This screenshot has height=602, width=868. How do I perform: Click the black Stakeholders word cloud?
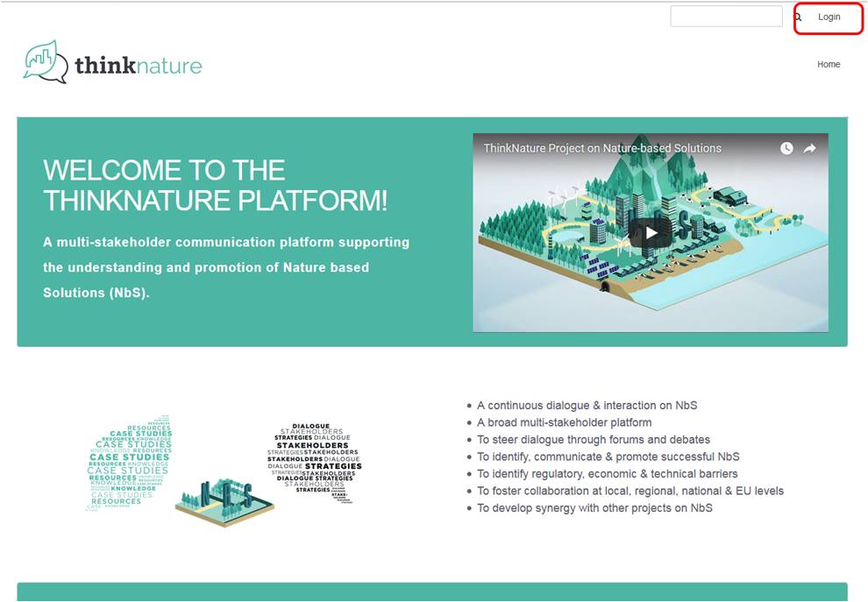[x=316, y=459]
